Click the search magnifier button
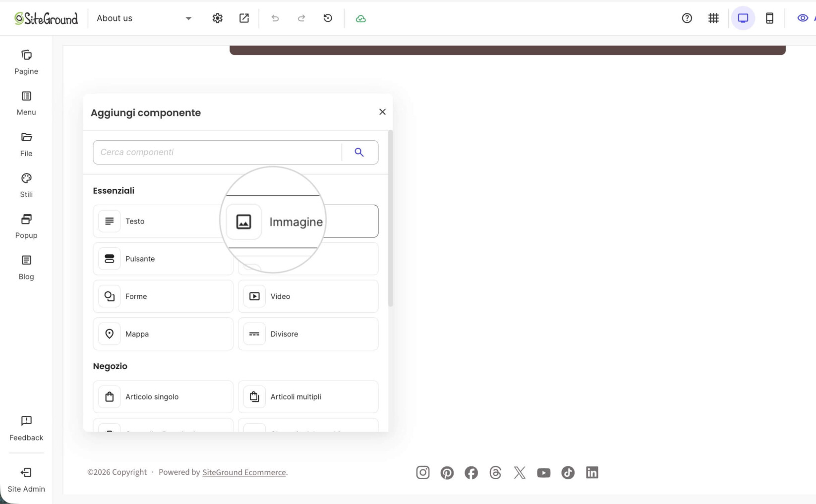 pos(359,152)
